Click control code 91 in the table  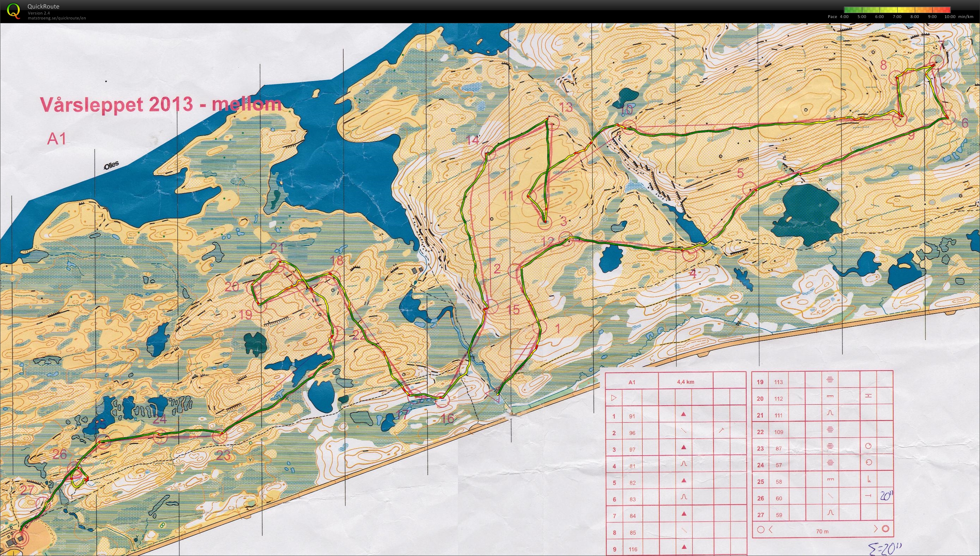tap(632, 416)
